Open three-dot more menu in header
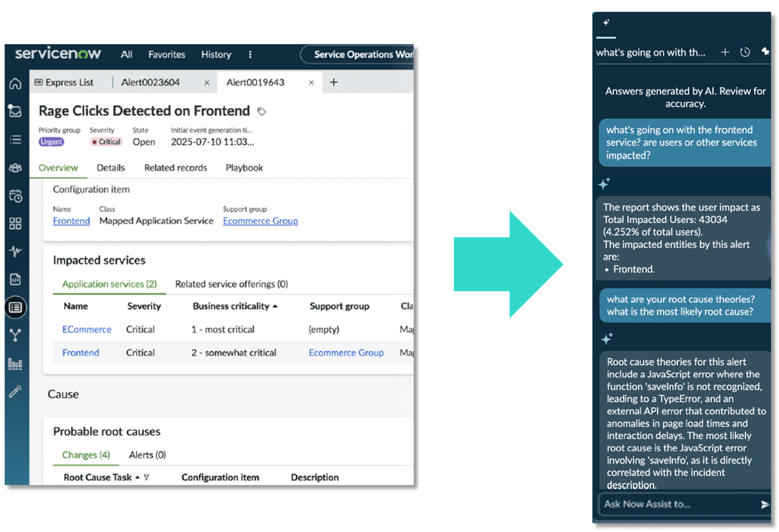Viewport: 779px width, 532px height. [250, 54]
